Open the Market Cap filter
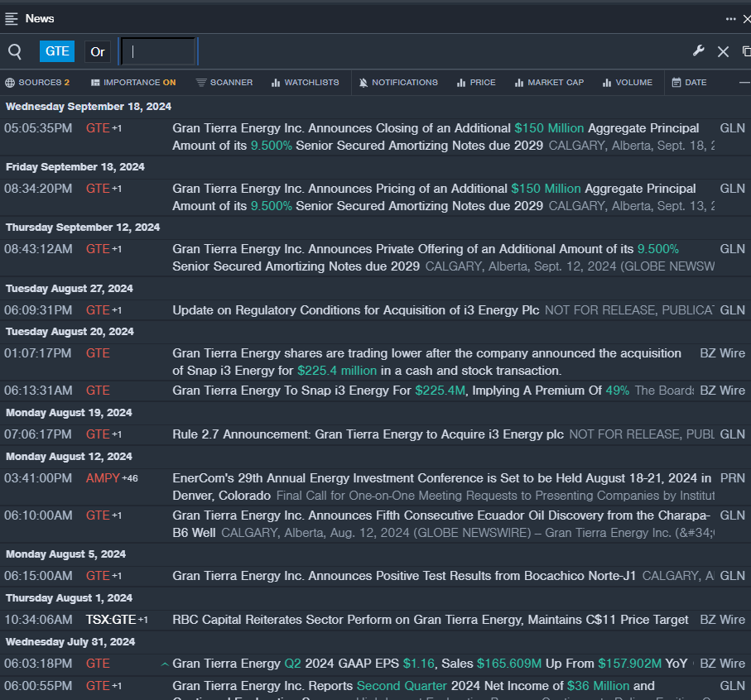 [x=549, y=83]
